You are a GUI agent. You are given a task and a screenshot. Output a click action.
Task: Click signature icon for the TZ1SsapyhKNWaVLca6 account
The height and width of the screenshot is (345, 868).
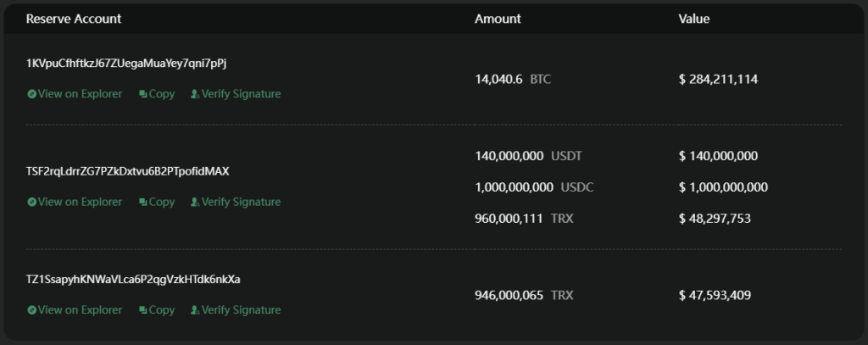195,310
